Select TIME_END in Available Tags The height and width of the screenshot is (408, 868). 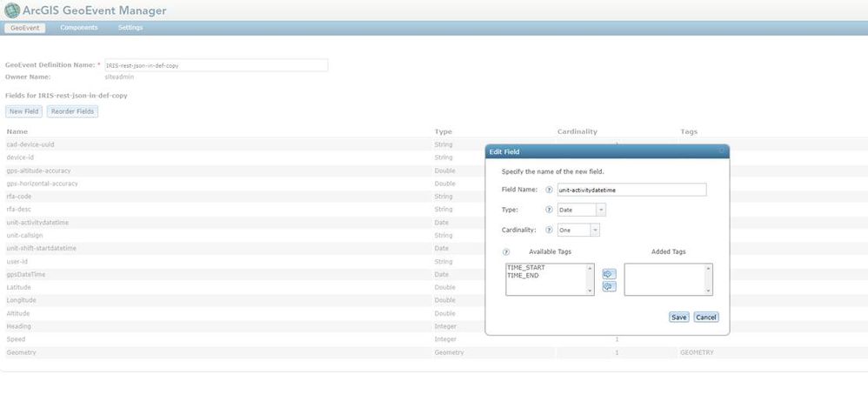523,275
